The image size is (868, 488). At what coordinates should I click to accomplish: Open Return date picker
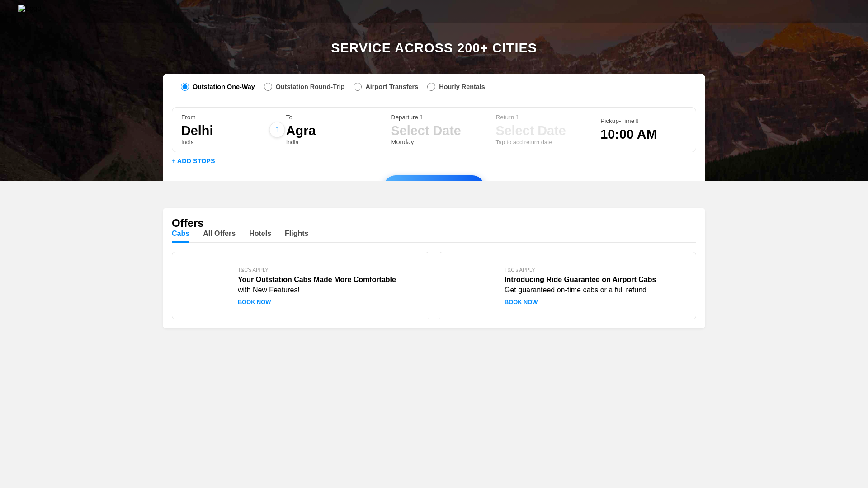pyautogui.click(x=539, y=130)
